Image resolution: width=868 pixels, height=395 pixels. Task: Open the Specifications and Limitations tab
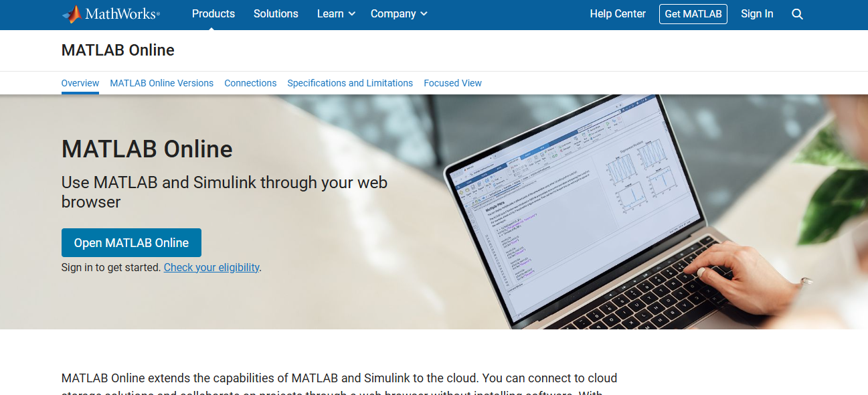coord(350,83)
